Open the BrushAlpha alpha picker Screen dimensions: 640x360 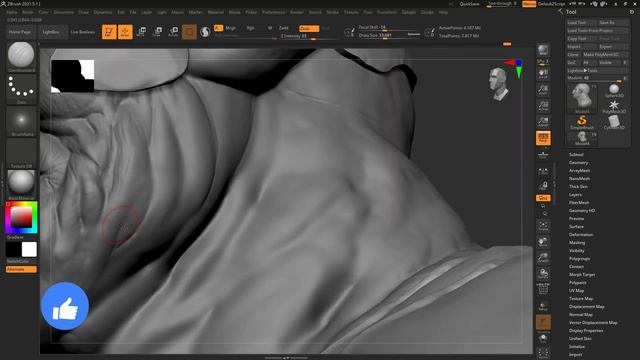[21, 121]
